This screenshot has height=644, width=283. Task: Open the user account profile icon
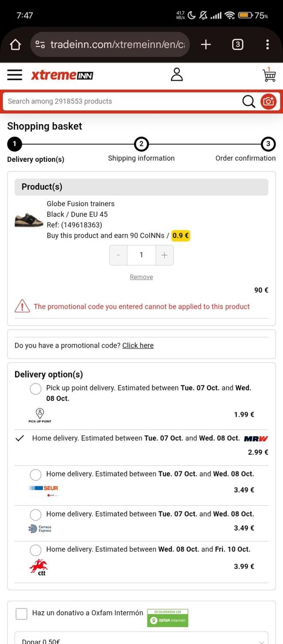tap(176, 75)
